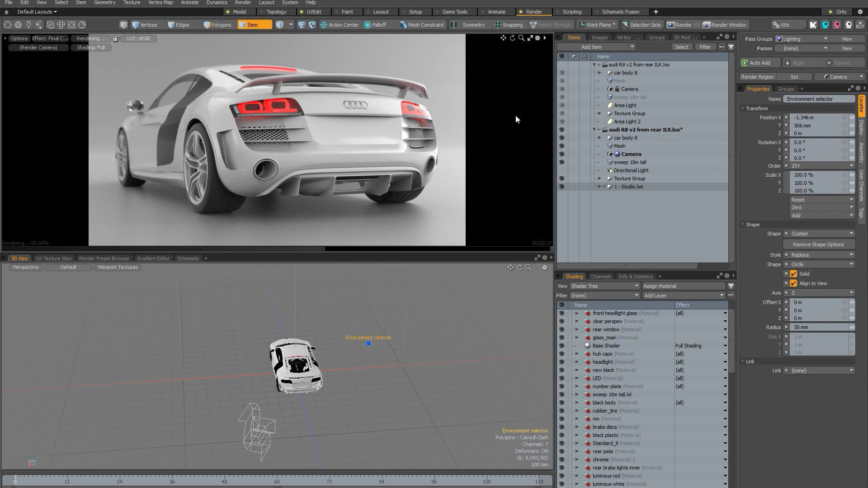Start Render with F9 button
868x488 pixels.
click(x=683, y=25)
